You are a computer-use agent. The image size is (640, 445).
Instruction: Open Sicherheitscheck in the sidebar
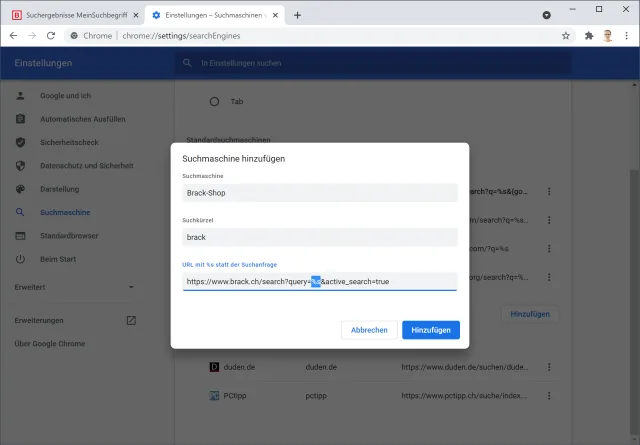(x=67, y=142)
